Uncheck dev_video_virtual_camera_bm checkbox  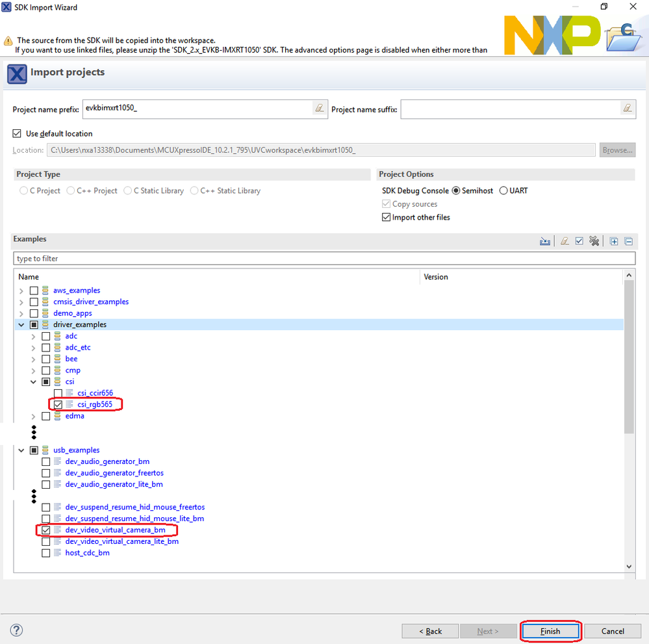click(x=46, y=530)
